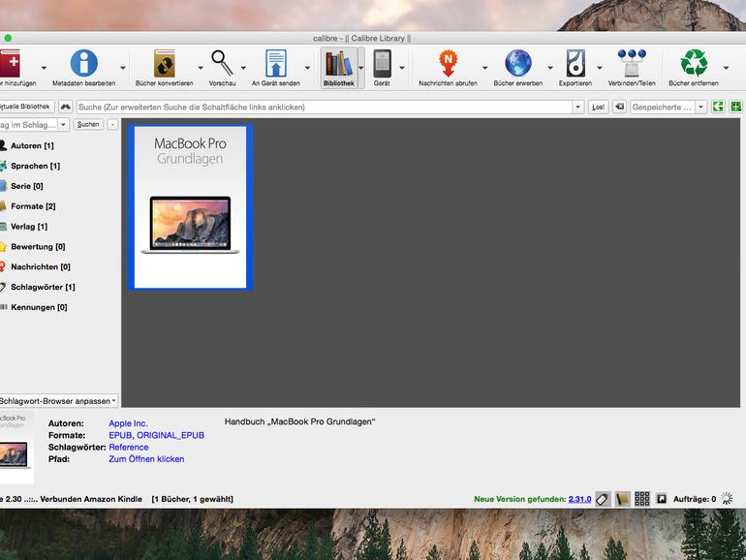Viewport: 746px width, 560px height.
Task: Open Bücher konvertieren tool
Action: coord(164,64)
